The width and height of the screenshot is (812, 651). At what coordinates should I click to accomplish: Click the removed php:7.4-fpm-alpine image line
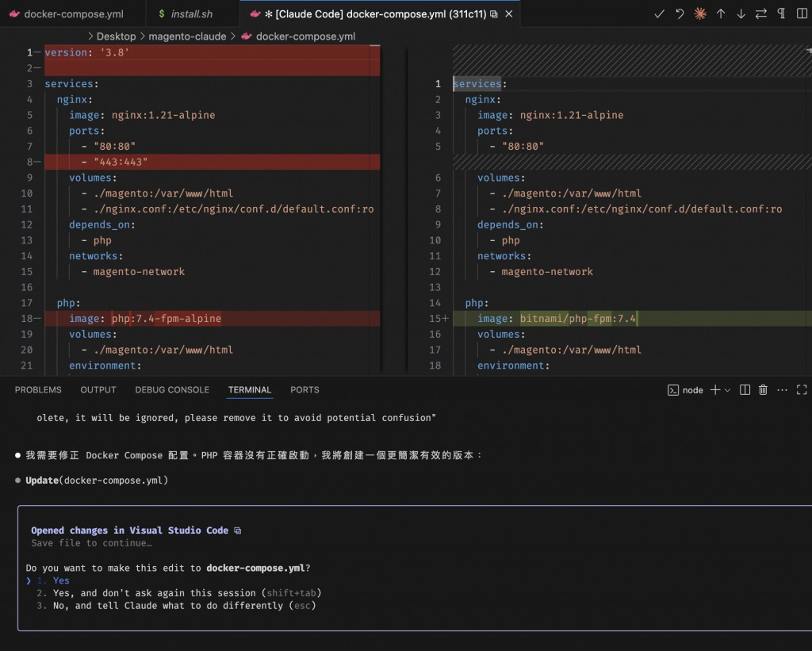(x=213, y=319)
